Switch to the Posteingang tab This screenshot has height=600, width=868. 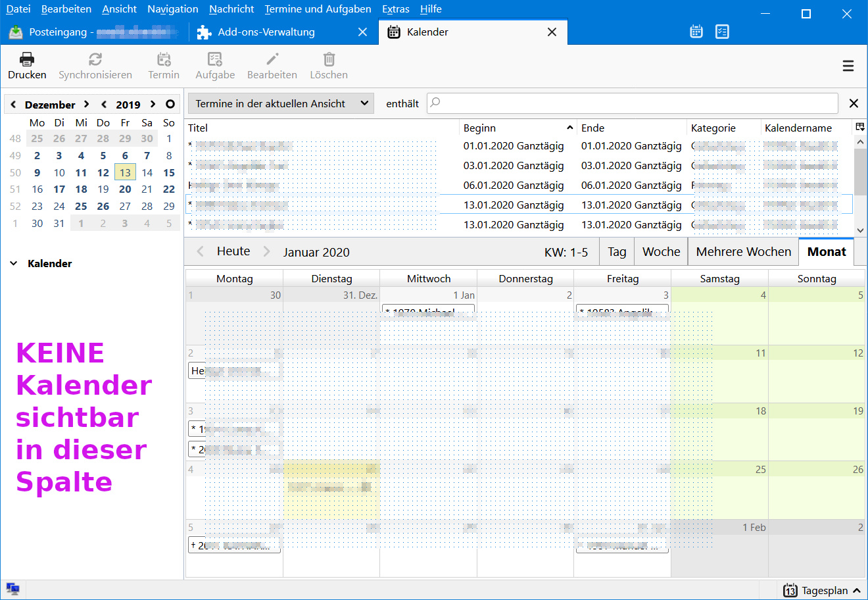coord(95,32)
